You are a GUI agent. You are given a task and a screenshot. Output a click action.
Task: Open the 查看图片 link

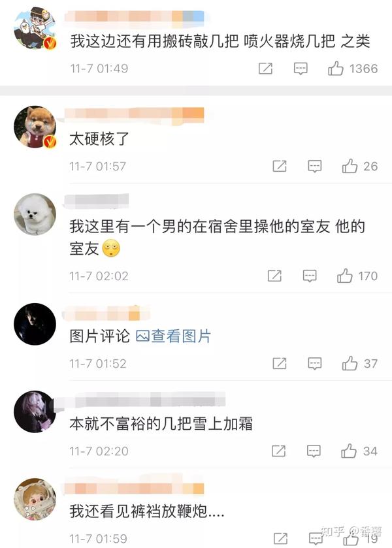(173, 336)
